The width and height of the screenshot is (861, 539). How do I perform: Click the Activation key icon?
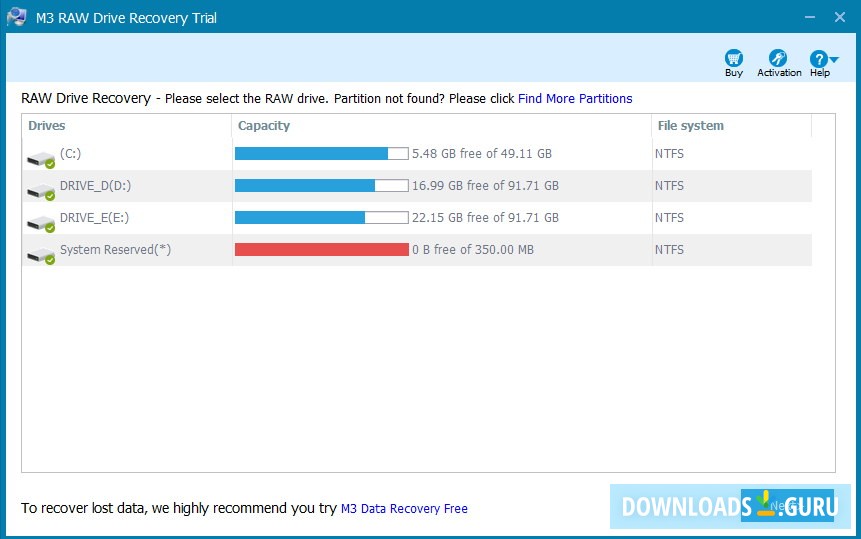pyautogui.click(x=778, y=58)
